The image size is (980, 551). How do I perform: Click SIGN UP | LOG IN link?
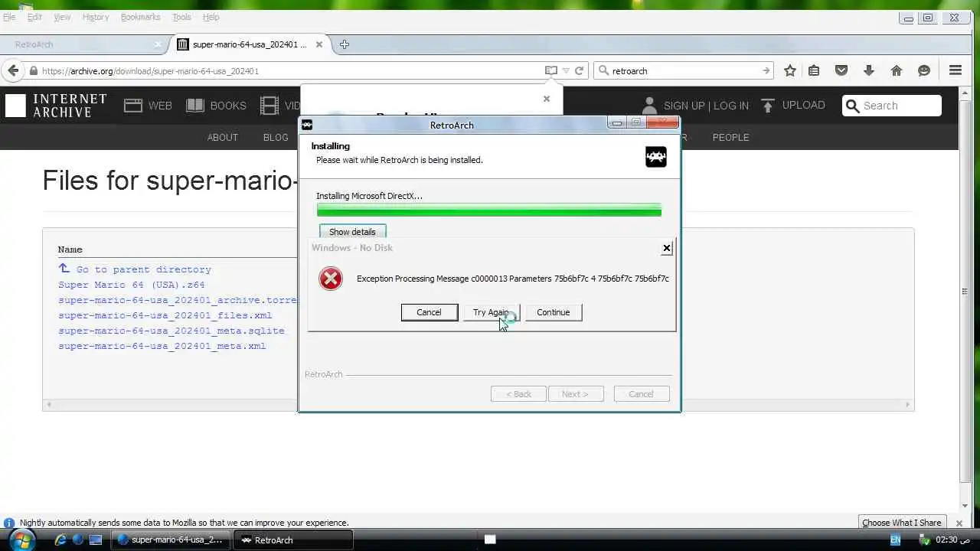tap(706, 106)
